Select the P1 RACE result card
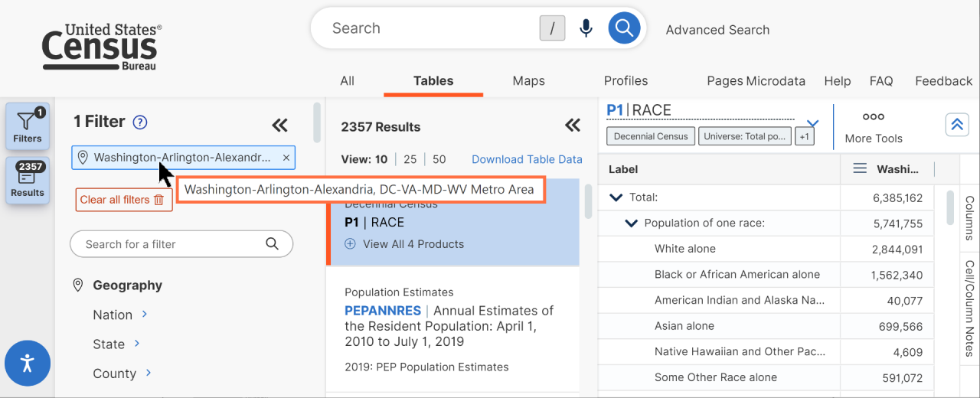 point(453,222)
